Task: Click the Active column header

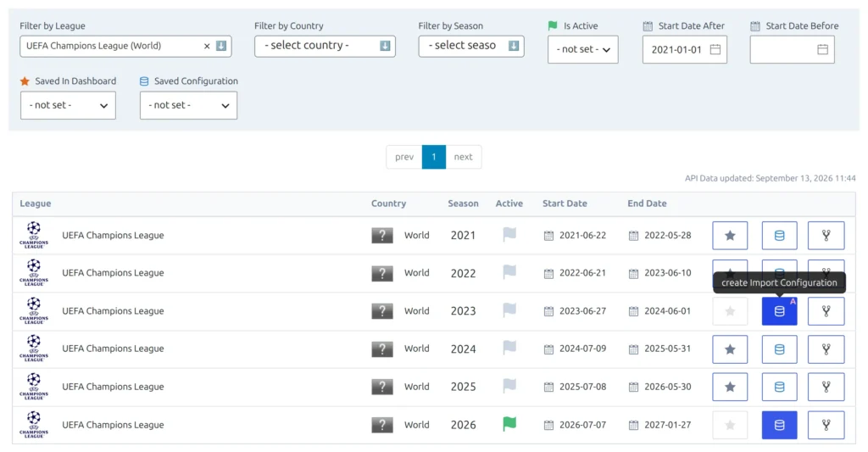Action: (509, 204)
